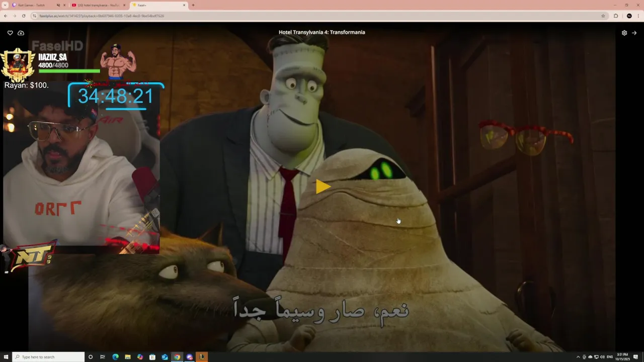This screenshot has width=644, height=362.
Task: Play the video using the yellow play button
Action: (323, 187)
